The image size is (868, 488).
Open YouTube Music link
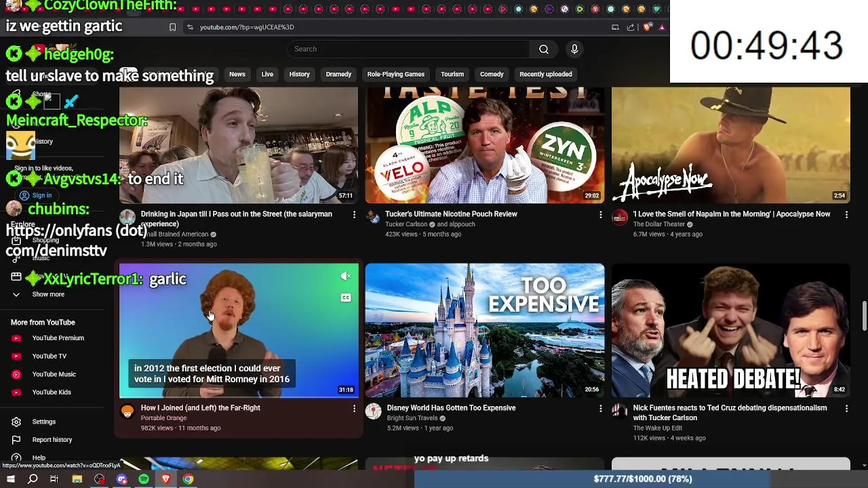click(54, 374)
